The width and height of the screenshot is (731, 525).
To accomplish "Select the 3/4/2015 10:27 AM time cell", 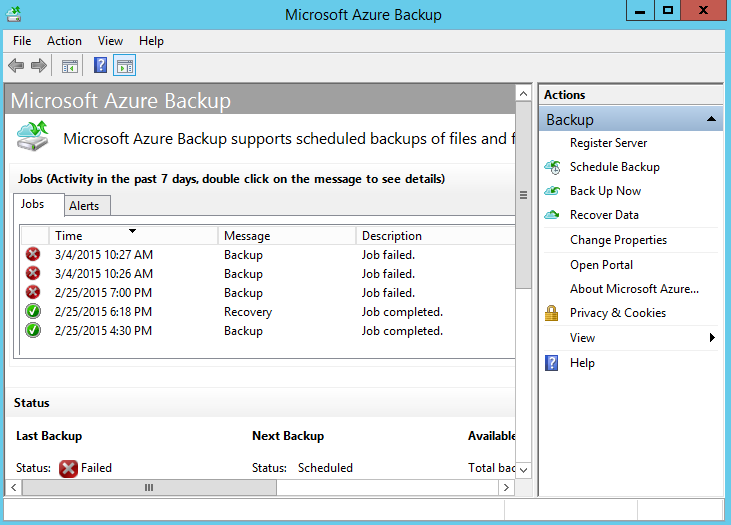I will click(104, 255).
